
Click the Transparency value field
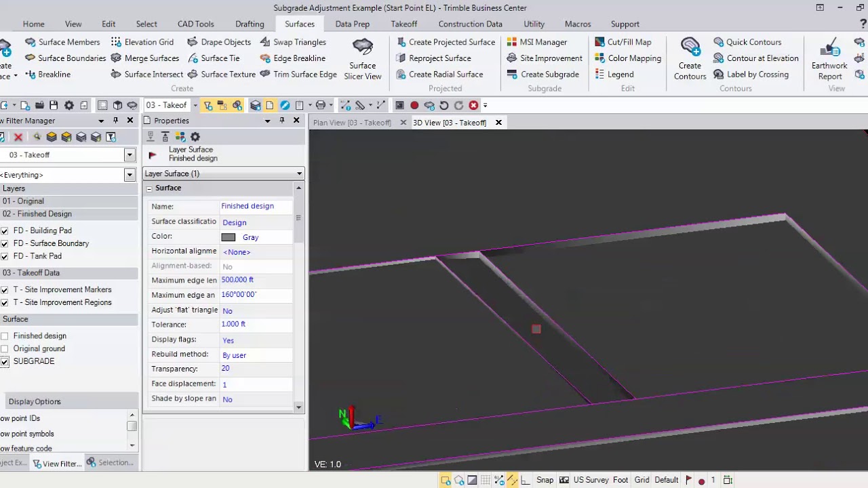256,369
